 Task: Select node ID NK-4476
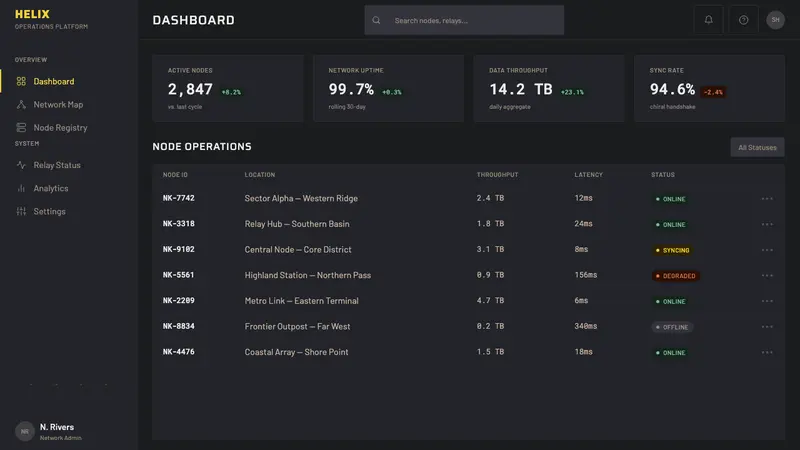tap(179, 352)
